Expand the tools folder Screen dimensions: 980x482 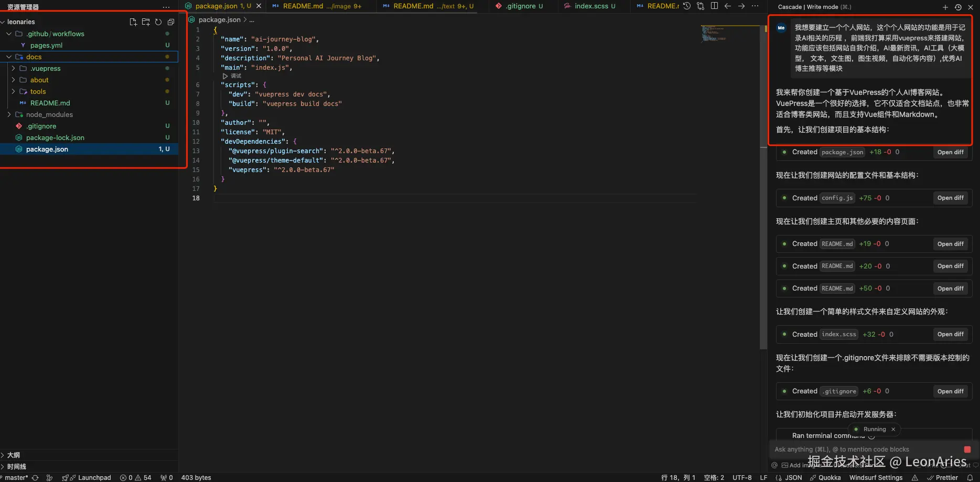pyautogui.click(x=13, y=91)
